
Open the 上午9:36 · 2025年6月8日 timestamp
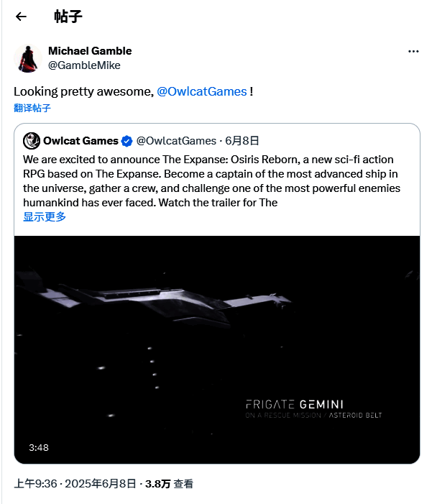point(75,484)
